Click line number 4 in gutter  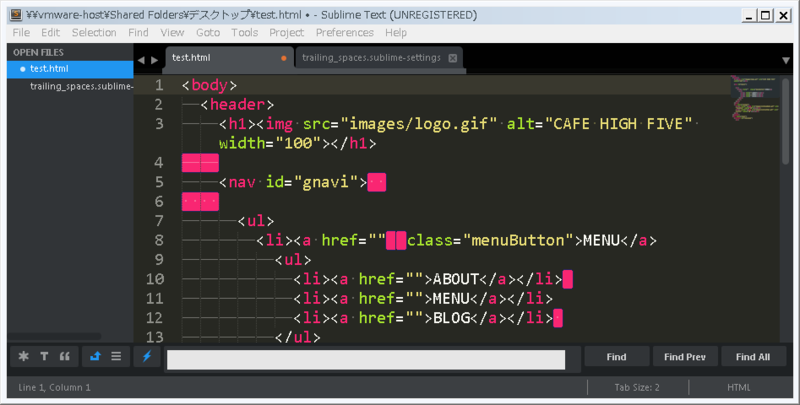(x=159, y=163)
